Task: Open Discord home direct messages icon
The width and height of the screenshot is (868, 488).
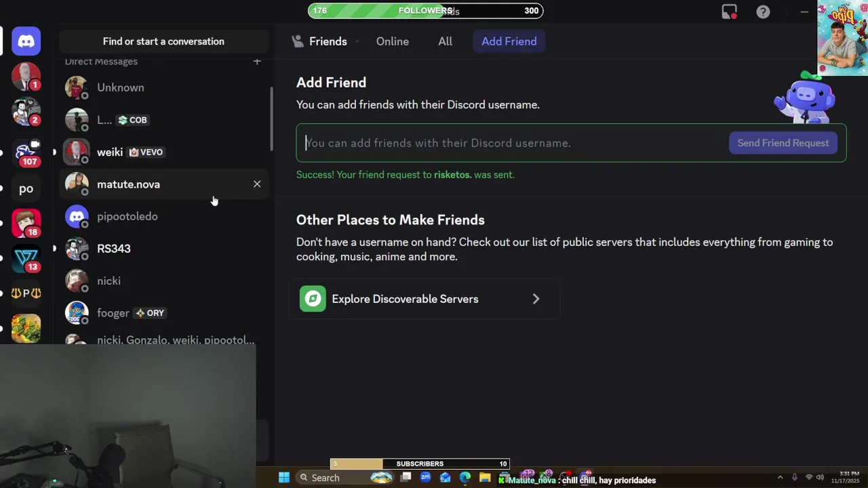Action: click(x=26, y=41)
